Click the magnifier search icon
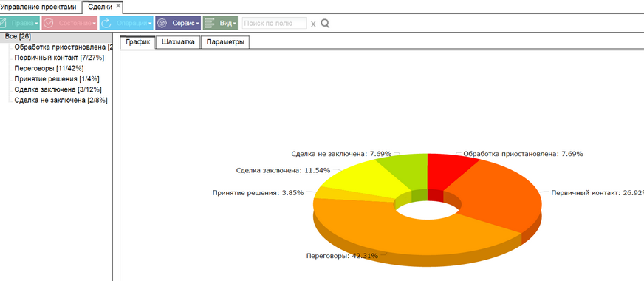Viewport: 644px width, 281px height. pyautogui.click(x=325, y=24)
